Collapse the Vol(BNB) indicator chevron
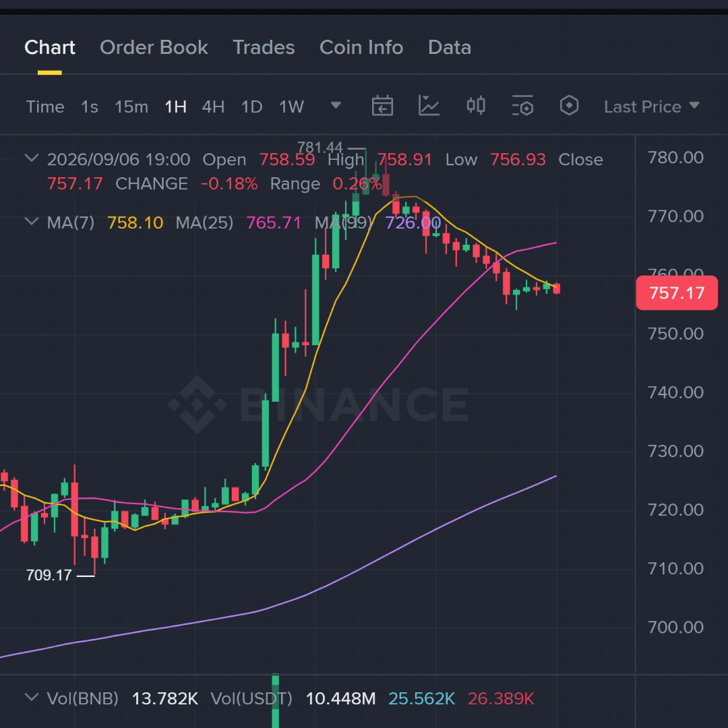Screen dimensions: 728x728 click(31, 697)
